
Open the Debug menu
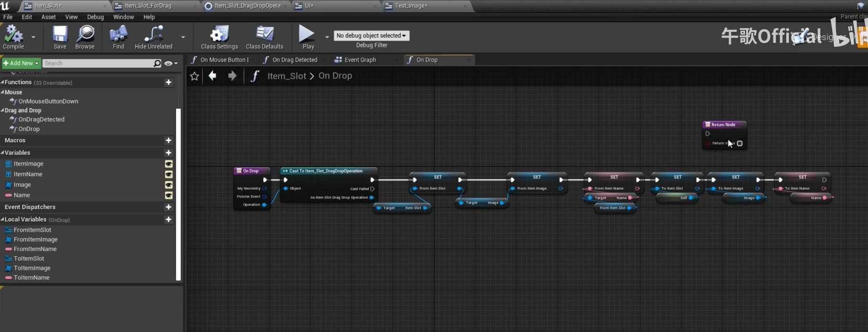tap(95, 17)
